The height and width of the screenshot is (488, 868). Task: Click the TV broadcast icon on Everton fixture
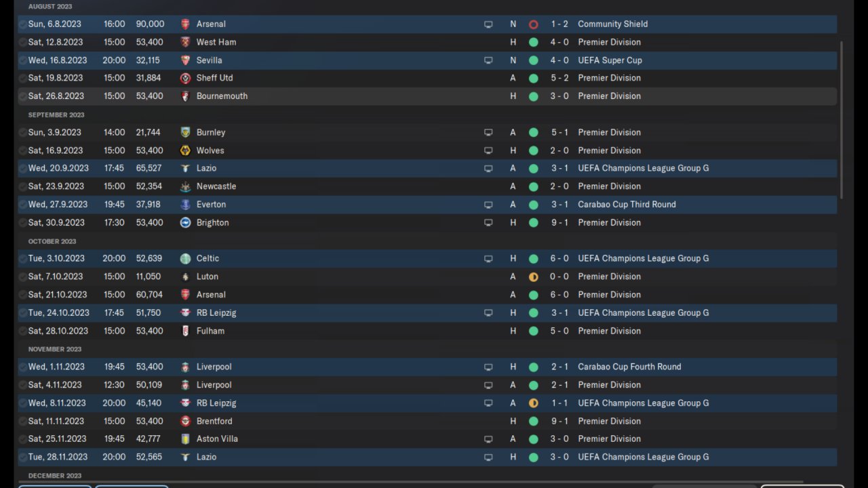click(488, 205)
